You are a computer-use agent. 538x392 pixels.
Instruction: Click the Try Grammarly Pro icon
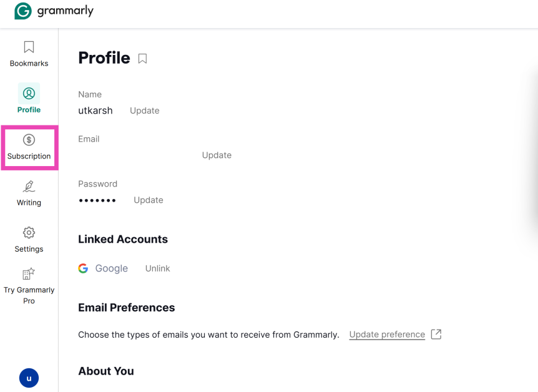tap(29, 273)
